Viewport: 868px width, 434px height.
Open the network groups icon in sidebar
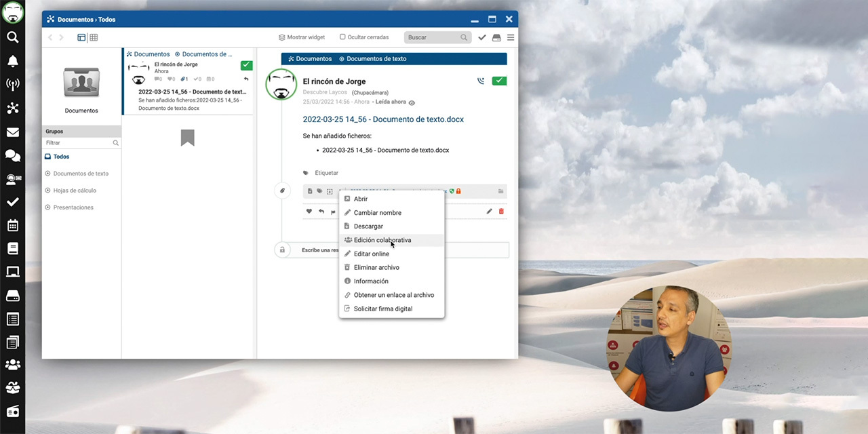(x=12, y=108)
